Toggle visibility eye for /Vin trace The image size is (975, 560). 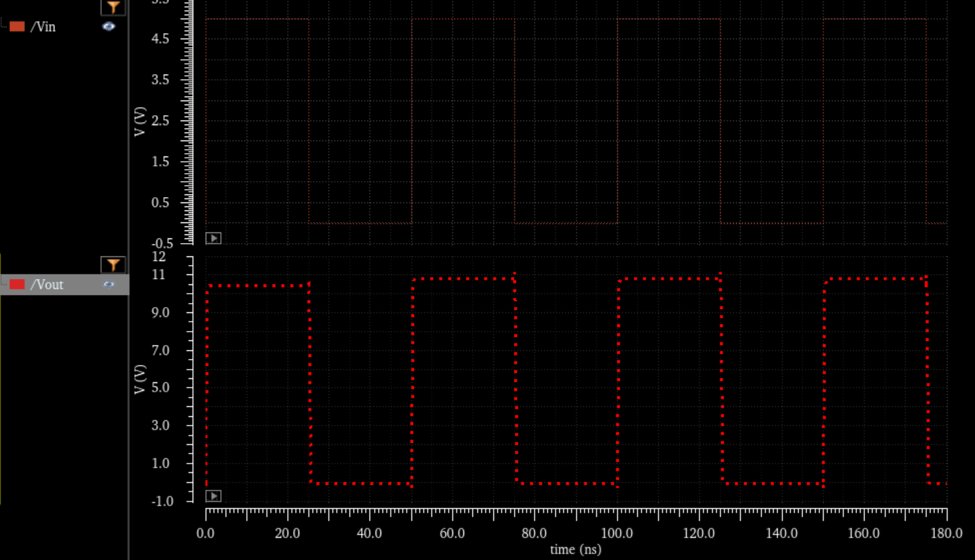(x=109, y=27)
